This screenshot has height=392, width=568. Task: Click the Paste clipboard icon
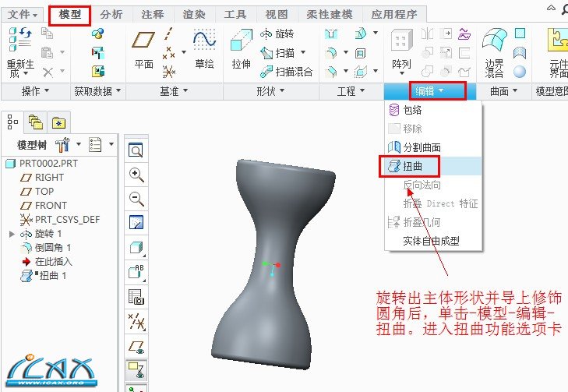[x=47, y=53]
